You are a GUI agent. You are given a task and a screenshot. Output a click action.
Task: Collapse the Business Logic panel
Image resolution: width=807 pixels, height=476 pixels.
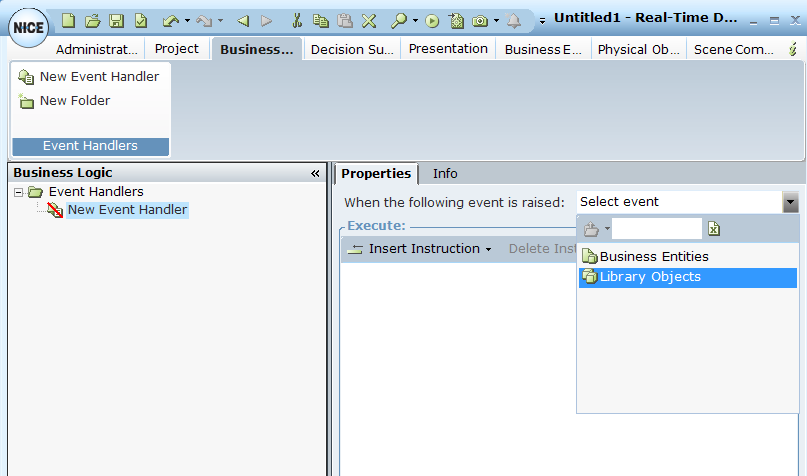click(x=315, y=173)
